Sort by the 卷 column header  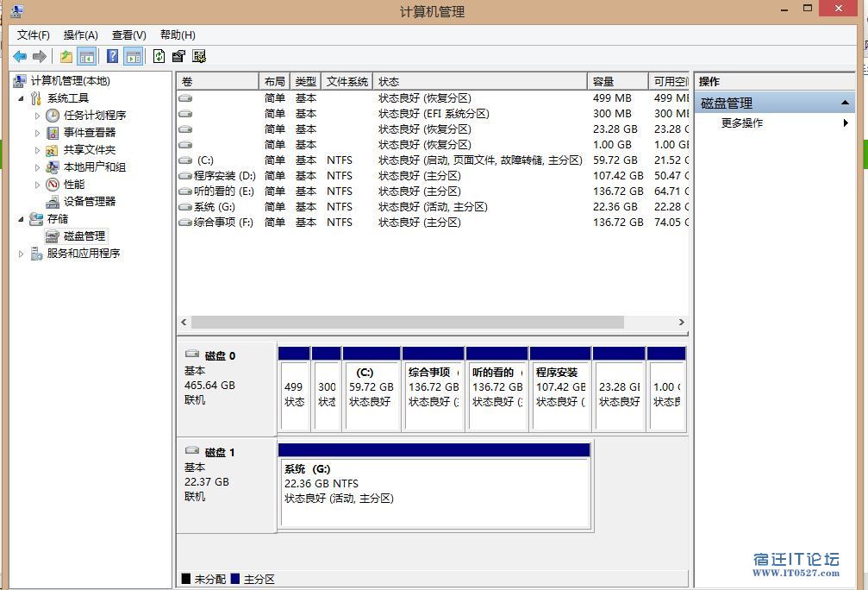pos(218,81)
